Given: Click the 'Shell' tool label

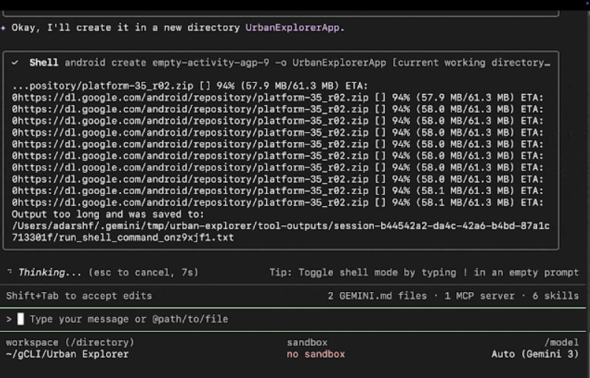Looking at the screenshot, I should tap(44, 62).
